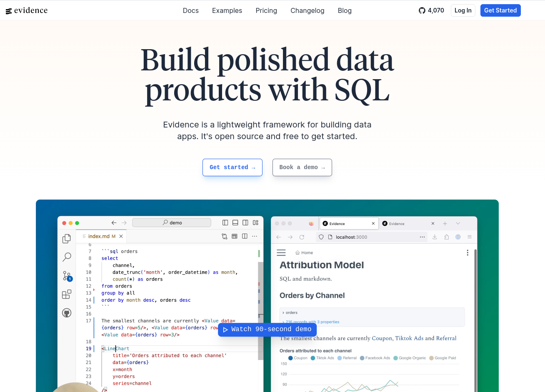The width and height of the screenshot is (545, 392).
Task: Open the GitHub stars link showing 4,070
Action: [431, 10]
